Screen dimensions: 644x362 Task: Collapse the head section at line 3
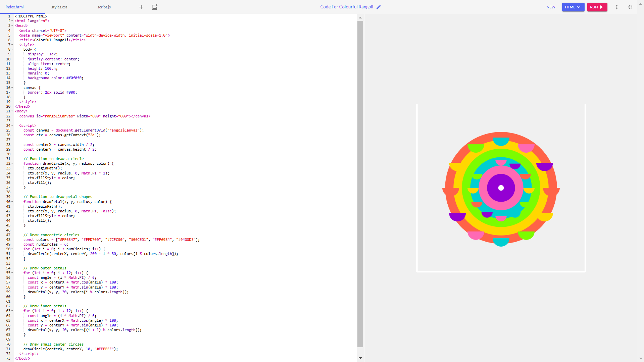click(x=12, y=25)
